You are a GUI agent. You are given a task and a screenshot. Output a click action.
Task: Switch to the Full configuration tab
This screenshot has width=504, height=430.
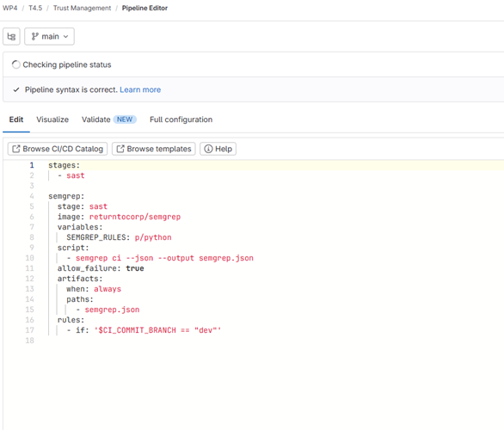tap(181, 120)
